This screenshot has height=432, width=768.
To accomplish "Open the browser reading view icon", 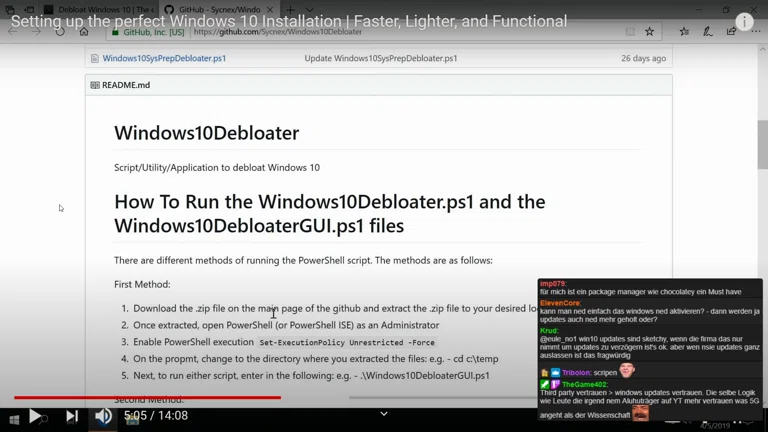I will [x=630, y=32].
